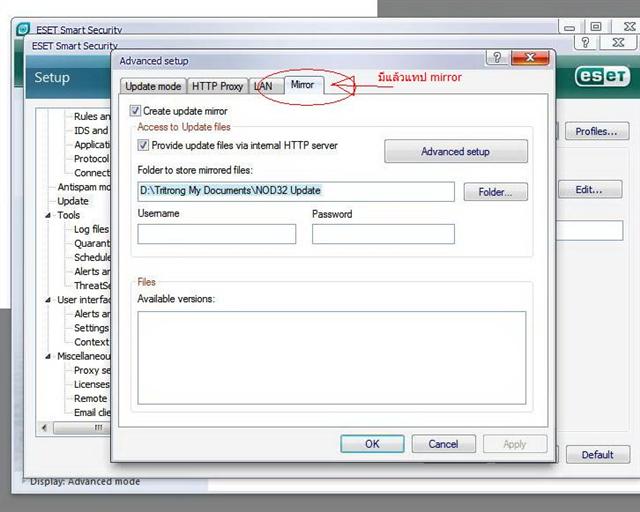
Task: Click Display: Advanced mode at the bottom
Action: point(85,482)
